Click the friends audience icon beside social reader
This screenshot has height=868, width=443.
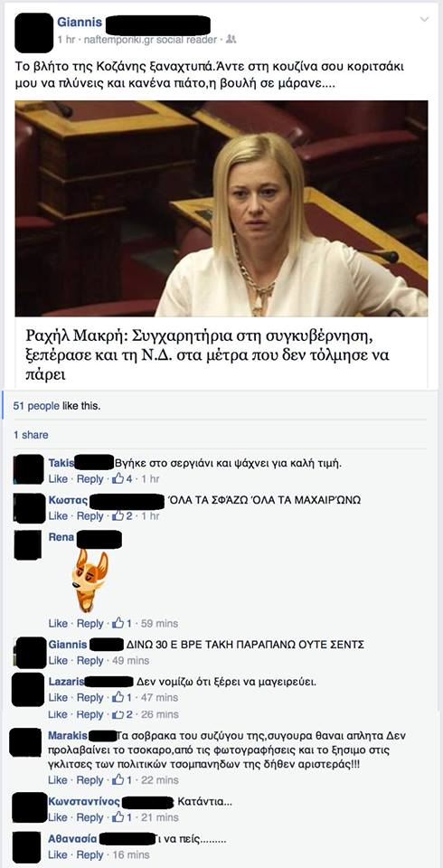click(231, 39)
